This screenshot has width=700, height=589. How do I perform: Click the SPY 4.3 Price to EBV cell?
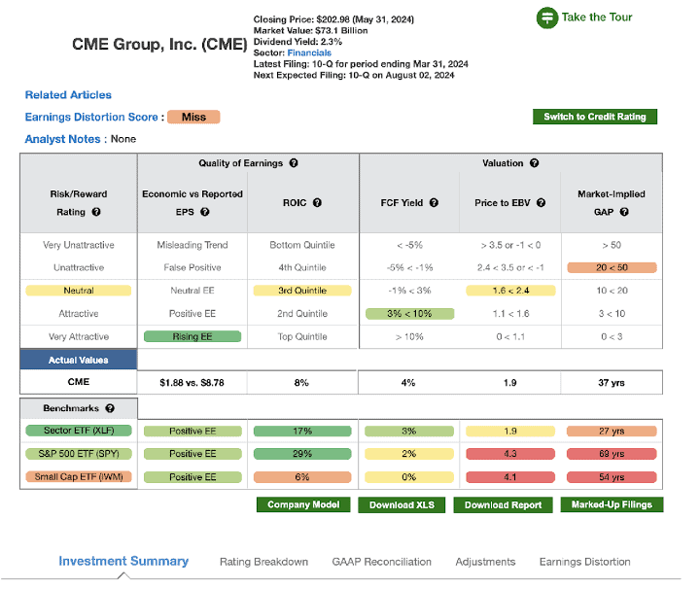510,454
